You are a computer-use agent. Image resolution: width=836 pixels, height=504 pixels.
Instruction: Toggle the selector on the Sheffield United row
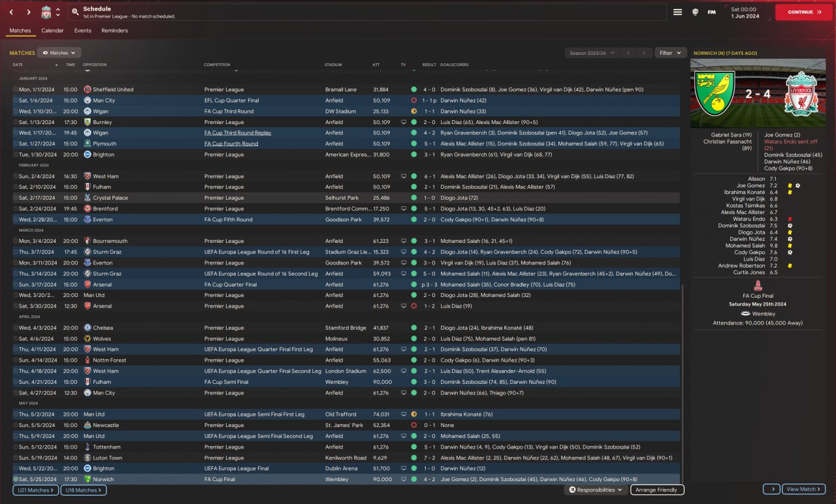15,89
